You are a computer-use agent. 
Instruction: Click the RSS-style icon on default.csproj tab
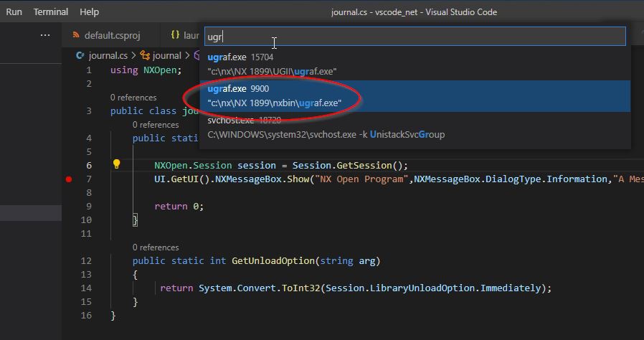(x=75, y=35)
